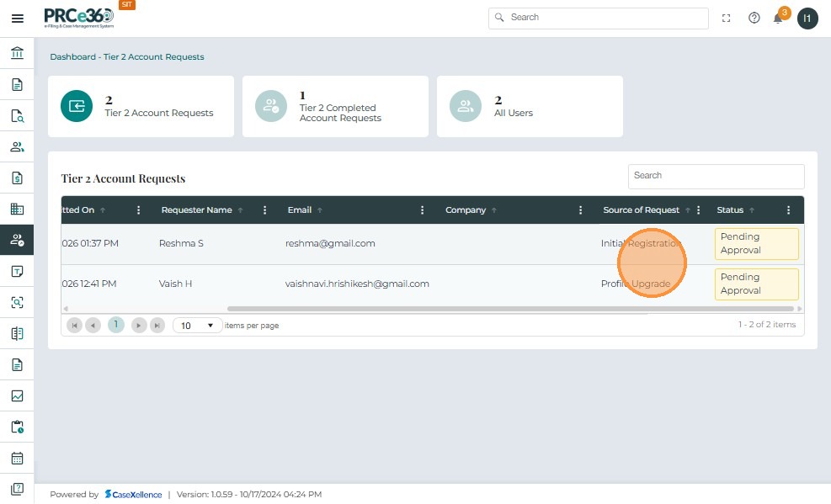831x504 pixels.
Task: Open the scan search sidebar icon
Action: tap(17, 302)
